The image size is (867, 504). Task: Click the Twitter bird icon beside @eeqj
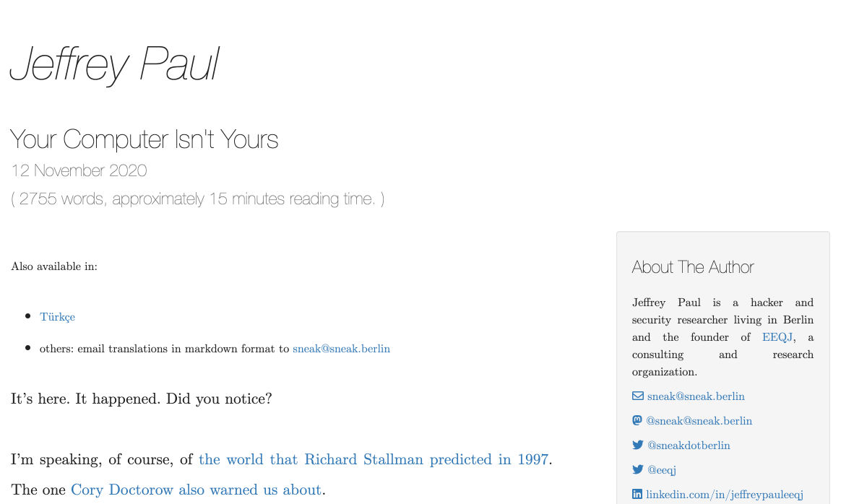637,469
